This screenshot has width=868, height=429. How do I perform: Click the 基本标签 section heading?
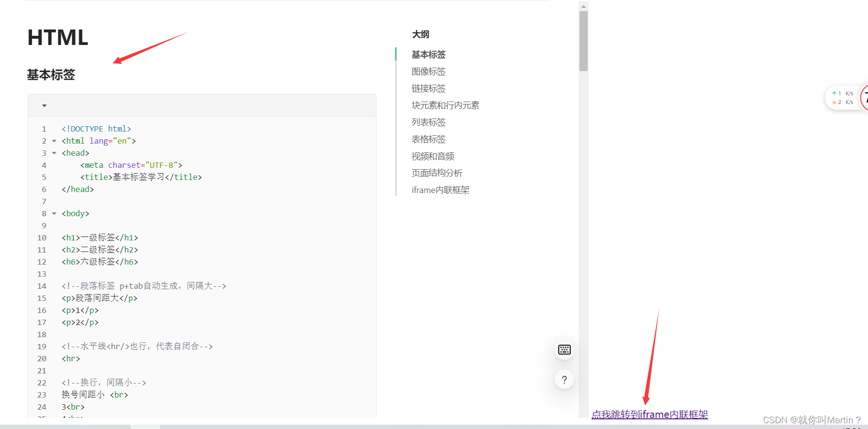point(51,75)
